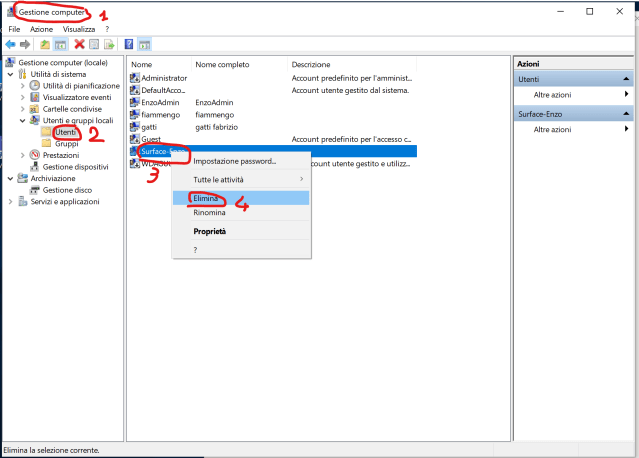The width and height of the screenshot is (639, 458).
Task: Collapse the Utenti section in Azioni pane
Action: (627, 78)
